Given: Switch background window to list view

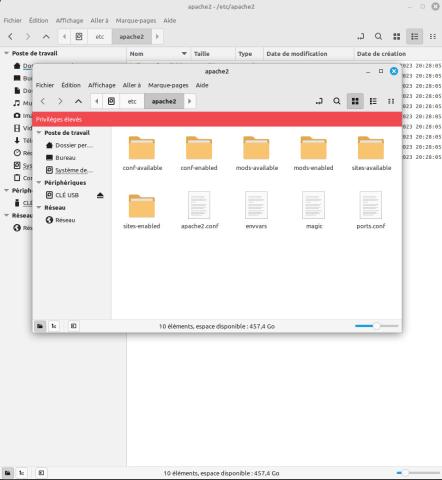Looking at the screenshot, I should pos(414,36).
